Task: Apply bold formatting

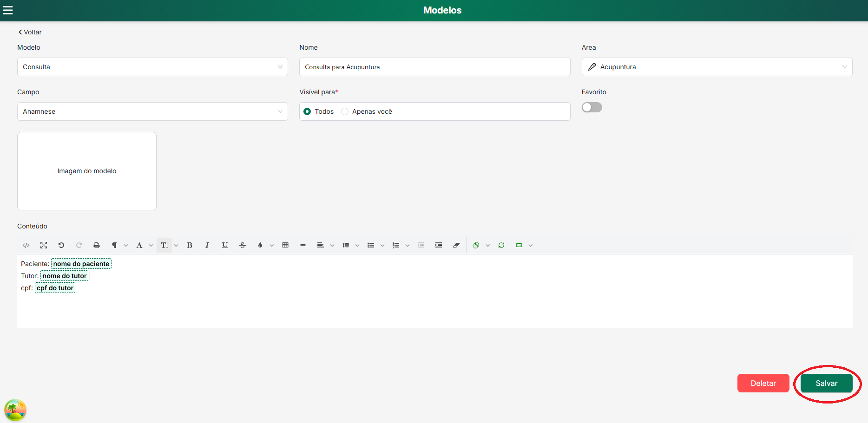Action: pyautogui.click(x=190, y=245)
